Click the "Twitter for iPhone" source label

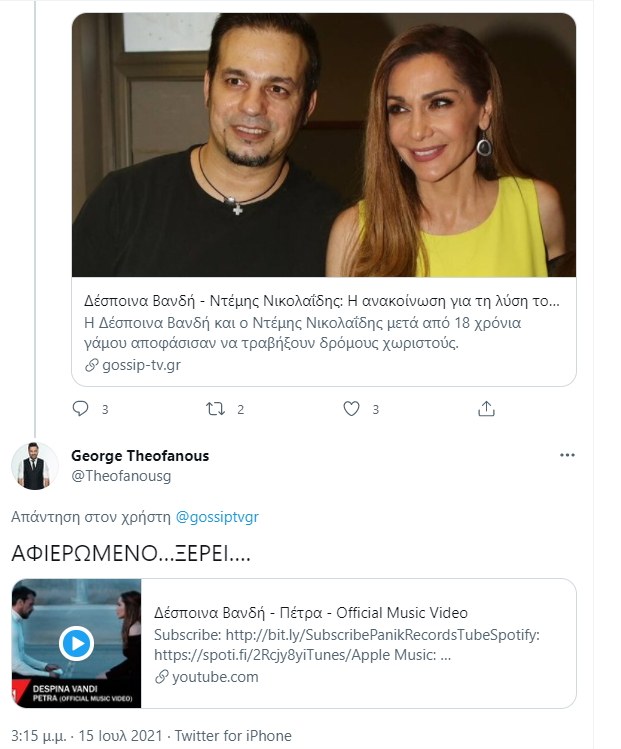click(x=235, y=736)
